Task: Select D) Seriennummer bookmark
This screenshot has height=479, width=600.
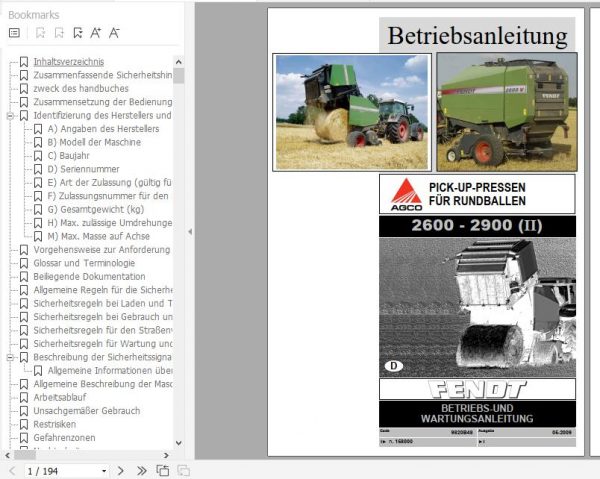Action: (x=83, y=169)
